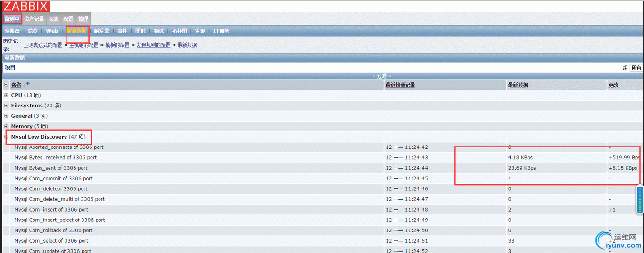This screenshot has height=253, width=644.
Task: Click the 4.18 KBps value
Action: coord(520,158)
